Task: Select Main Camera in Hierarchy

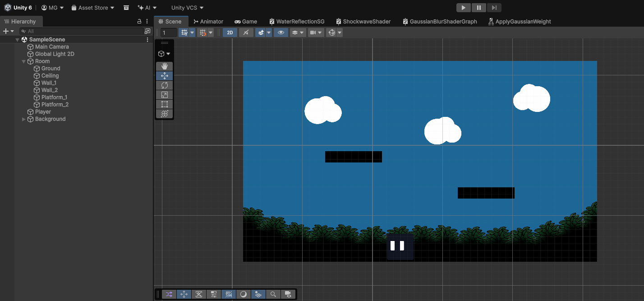Action: [52, 47]
